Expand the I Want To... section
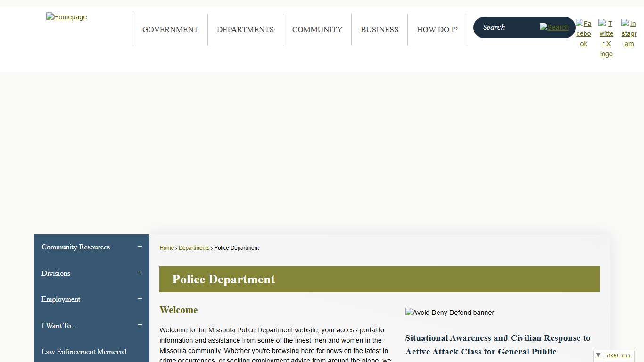 (x=140, y=324)
